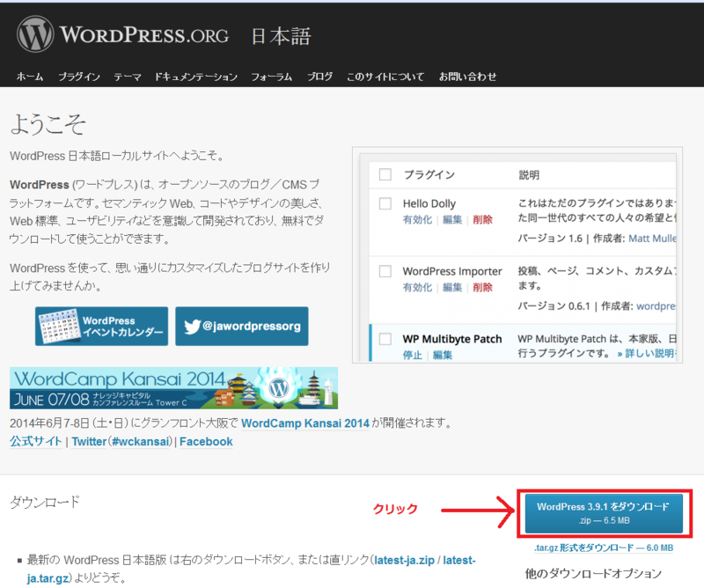Select the テーマ menu item
The width and height of the screenshot is (704, 588).
(128, 77)
